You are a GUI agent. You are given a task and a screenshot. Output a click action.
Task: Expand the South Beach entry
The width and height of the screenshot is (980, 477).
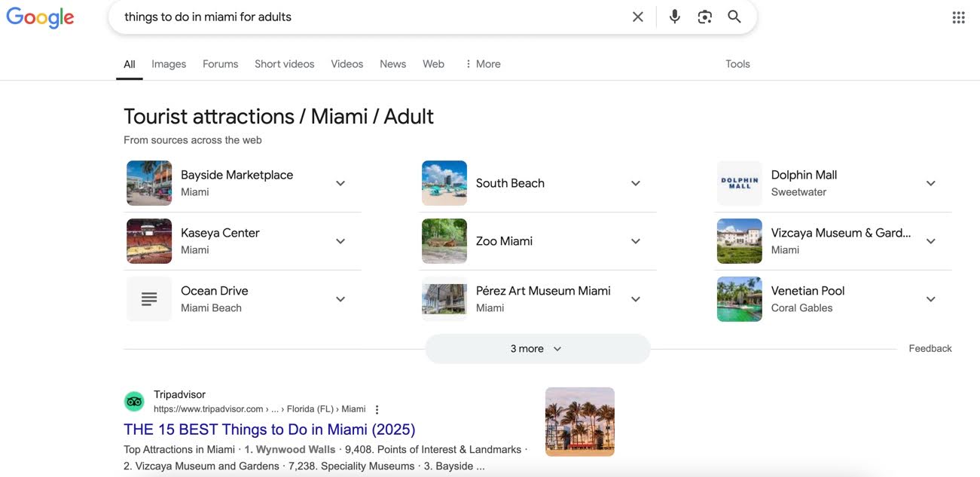tap(636, 183)
